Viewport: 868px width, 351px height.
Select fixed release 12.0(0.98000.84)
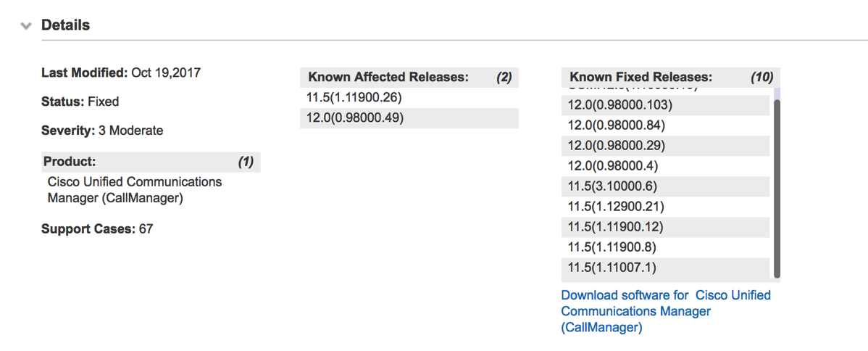[617, 125]
